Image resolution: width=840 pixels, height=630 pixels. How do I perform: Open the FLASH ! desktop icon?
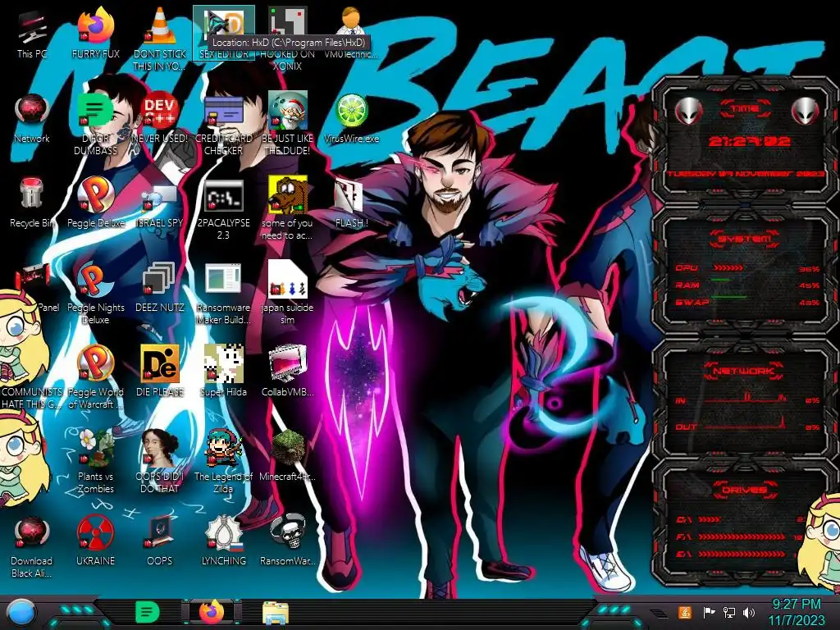[351, 203]
